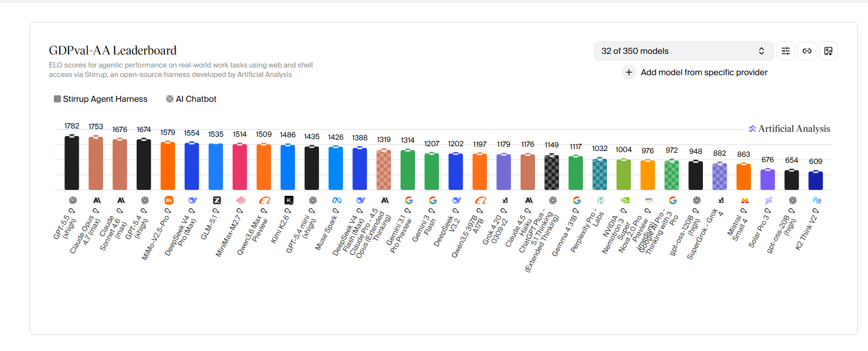
Task: Click the score value 1579
Action: pyautogui.click(x=168, y=132)
